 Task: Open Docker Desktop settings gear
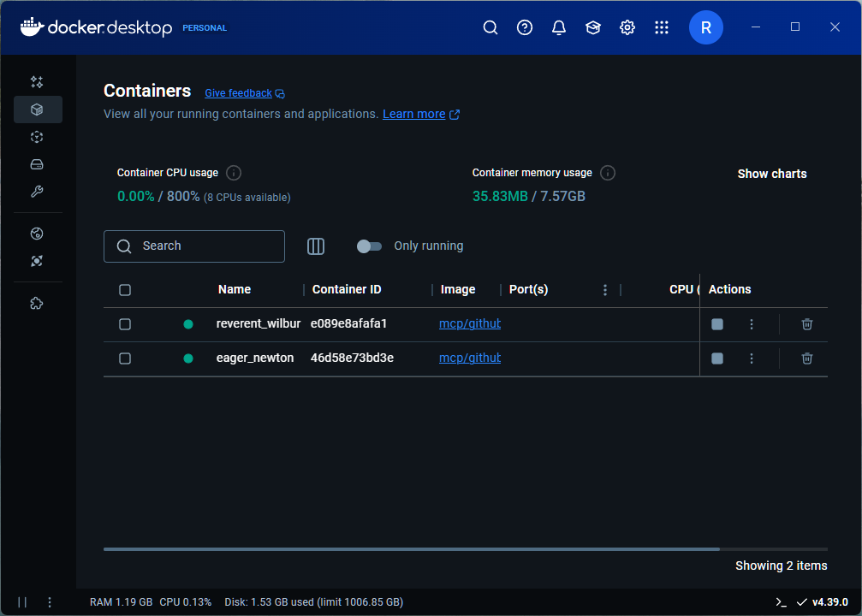coord(627,27)
